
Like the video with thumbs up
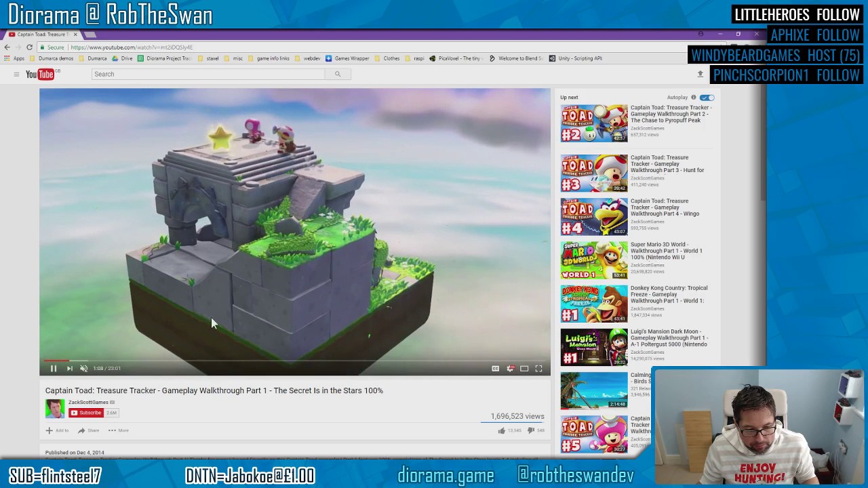pyautogui.click(x=502, y=430)
